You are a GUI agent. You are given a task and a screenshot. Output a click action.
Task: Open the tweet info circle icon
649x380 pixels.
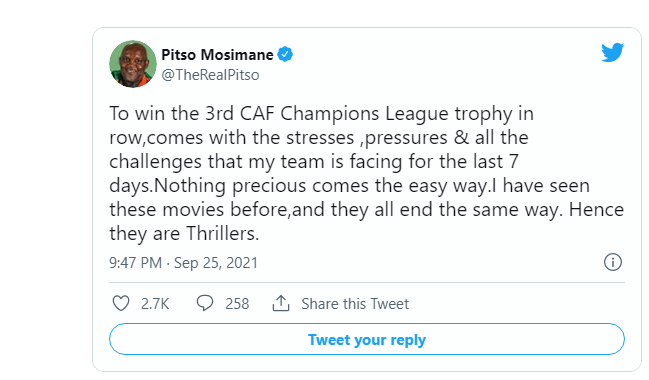click(613, 262)
